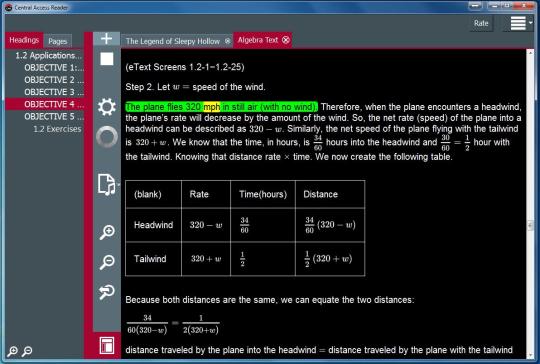The image size is (540, 364).
Task: Open the Headings sidebar tab
Action: click(x=24, y=40)
